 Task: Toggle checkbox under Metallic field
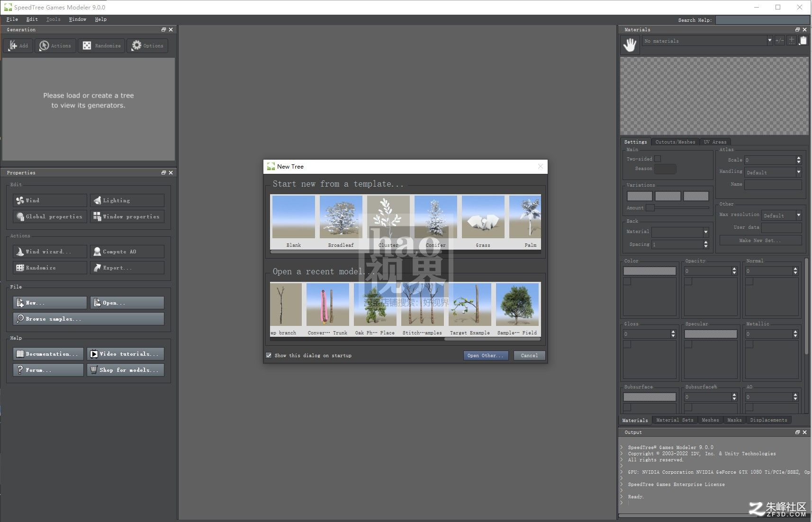[x=749, y=344]
